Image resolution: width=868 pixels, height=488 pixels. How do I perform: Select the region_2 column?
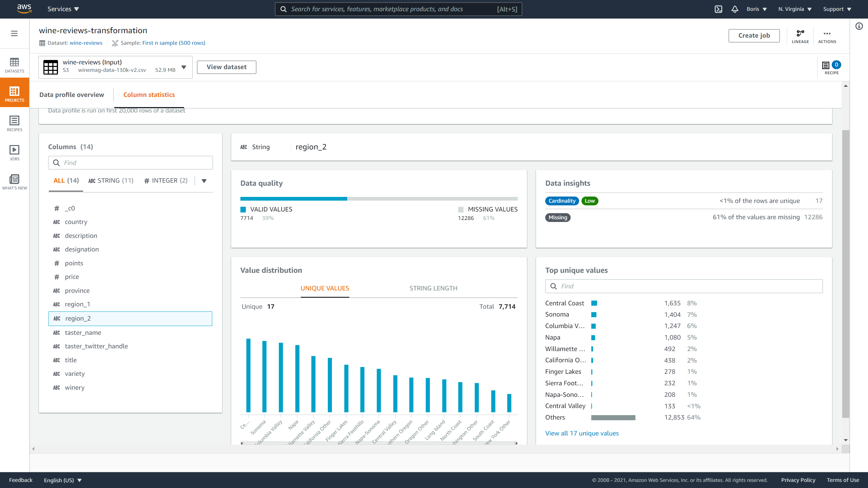[x=131, y=319]
